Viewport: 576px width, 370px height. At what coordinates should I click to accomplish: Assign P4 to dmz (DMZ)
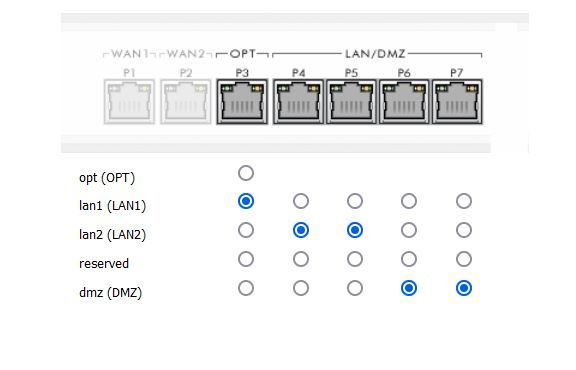click(x=301, y=288)
